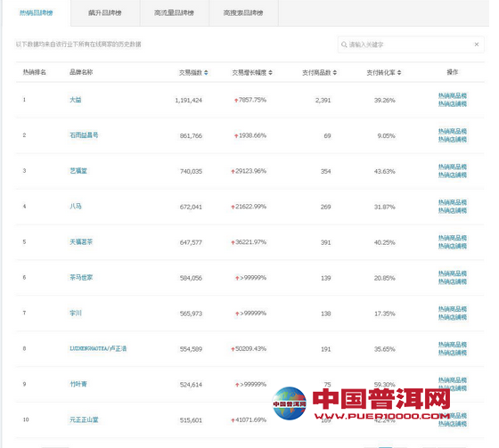This screenshot has width=499, height=448.
Task: Click the 品牌名称 column header
Action: click(x=81, y=72)
